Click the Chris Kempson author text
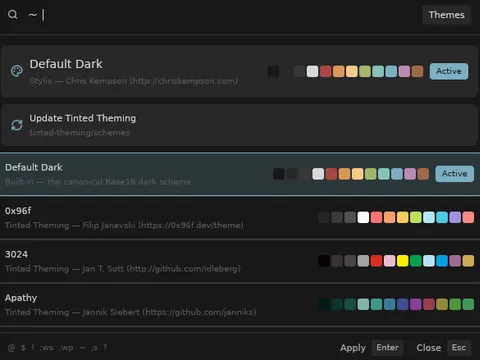Image resolution: width=480 pixels, height=360 pixels. 96,81
